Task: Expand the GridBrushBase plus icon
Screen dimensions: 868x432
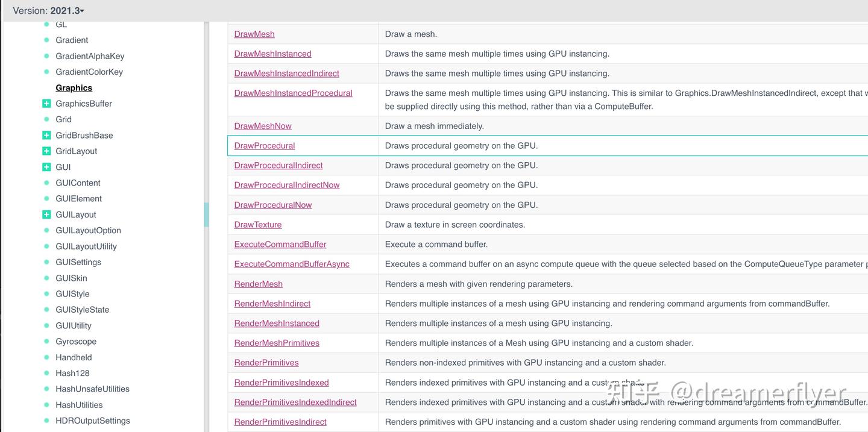Action: [46, 136]
